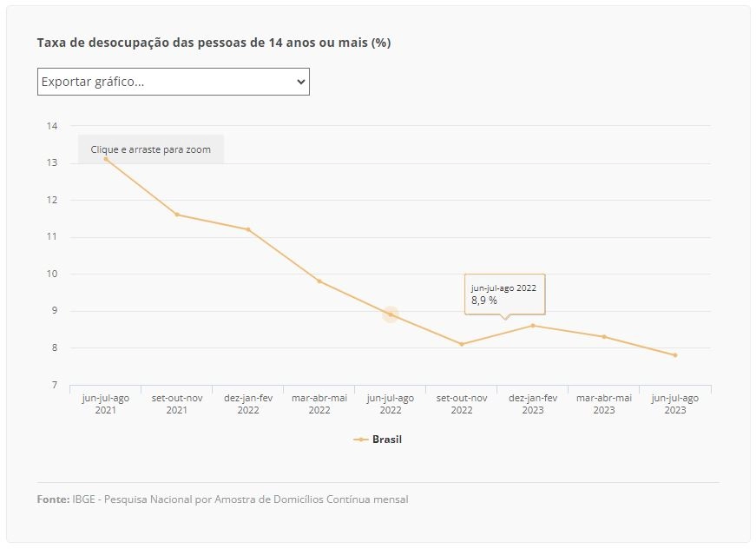The image size is (756, 549).
Task: Click the 8,9 % tooltip box
Action: pyautogui.click(x=505, y=294)
